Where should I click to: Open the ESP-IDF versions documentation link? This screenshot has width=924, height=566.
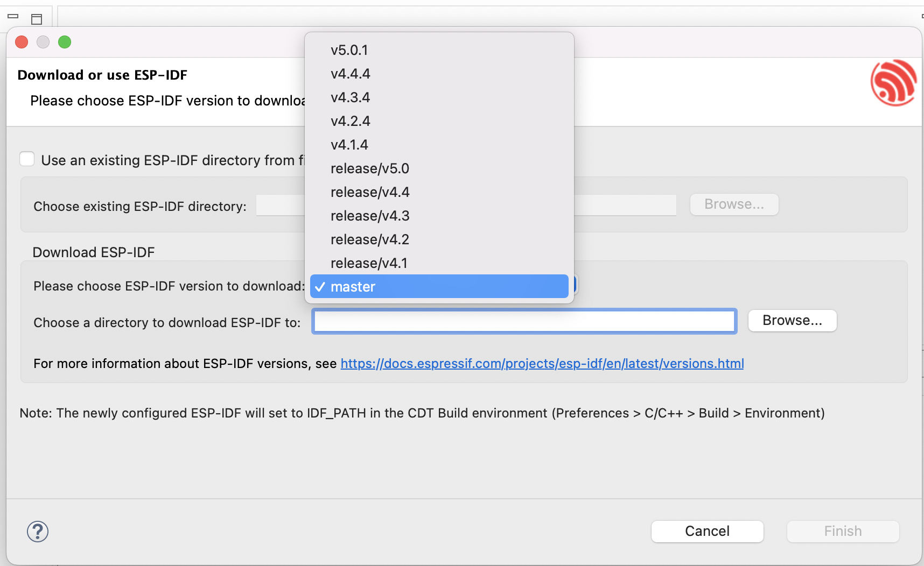coord(541,364)
